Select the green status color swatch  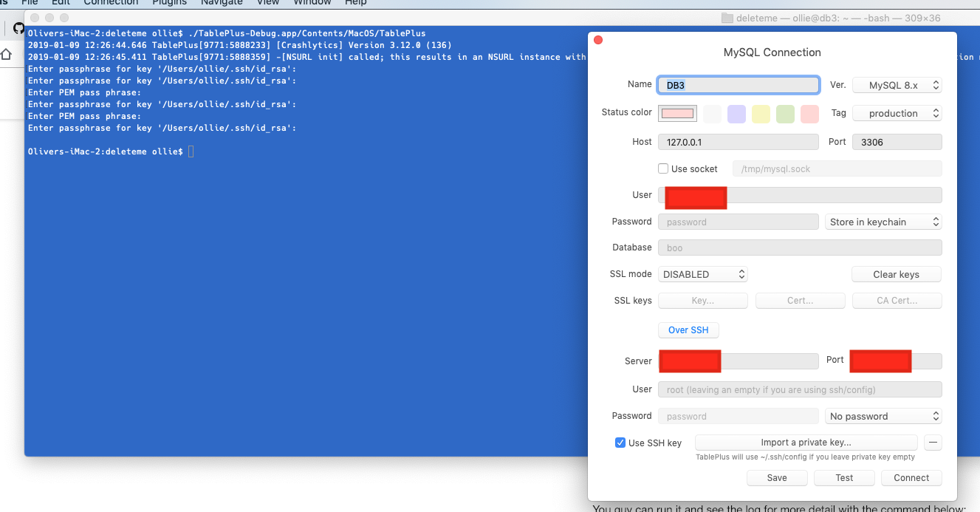[x=785, y=113]
